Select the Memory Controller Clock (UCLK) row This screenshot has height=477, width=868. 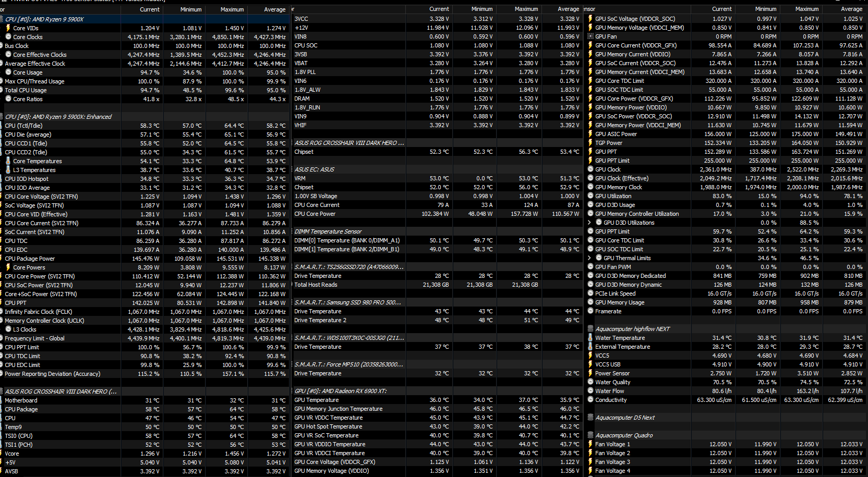144,321
